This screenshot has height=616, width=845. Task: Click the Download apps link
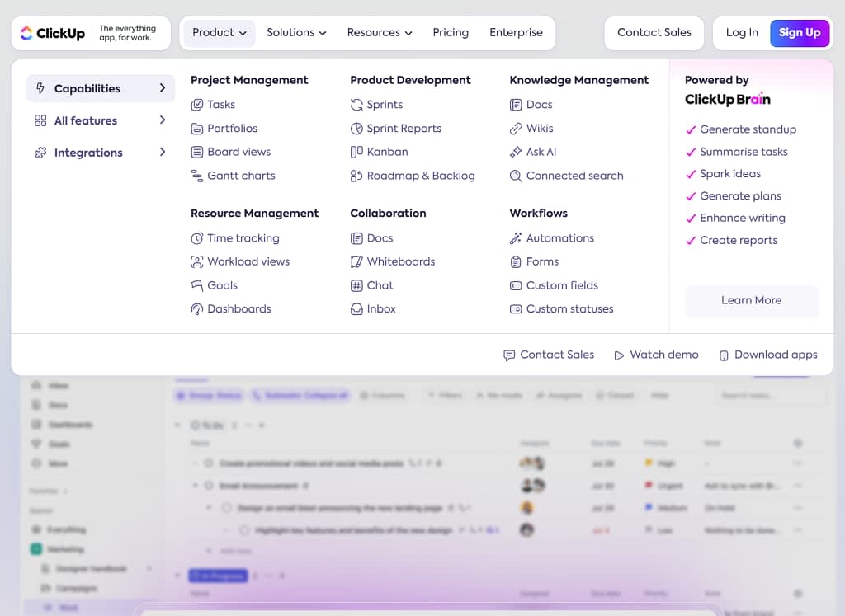click(x=768, y=355)
